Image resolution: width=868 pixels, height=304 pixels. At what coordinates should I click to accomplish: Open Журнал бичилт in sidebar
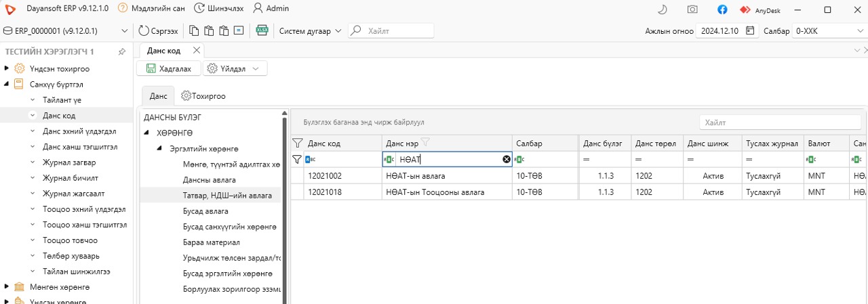click(x=71, y=177)
